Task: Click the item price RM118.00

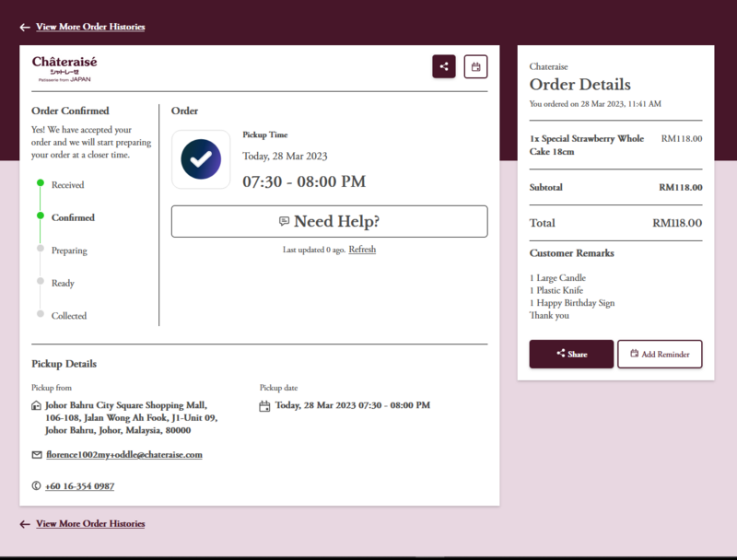Action: pyautogui.click(x=682, y=138)
